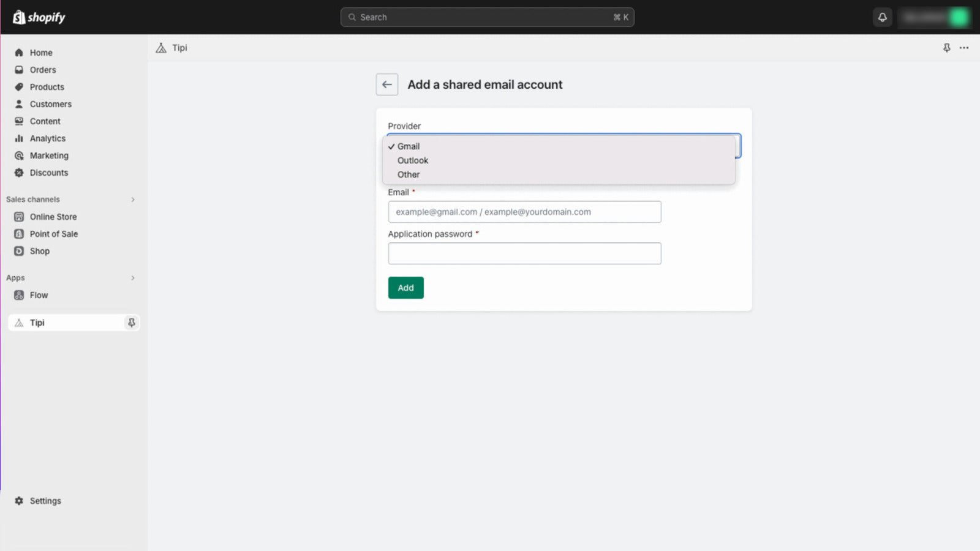Viewport: 980px width, 551px height.
Task: Click the back arrow button
Action: (386, 84)
